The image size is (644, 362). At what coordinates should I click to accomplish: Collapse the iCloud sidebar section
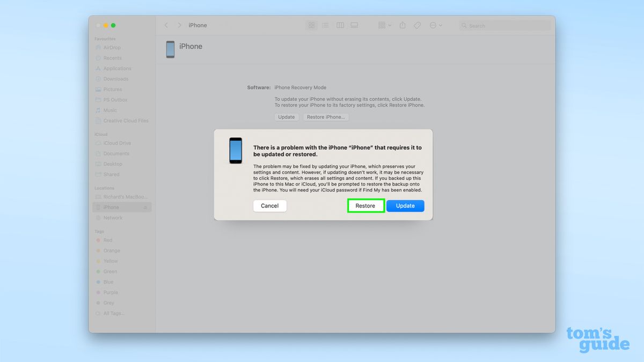pos(101,134)
